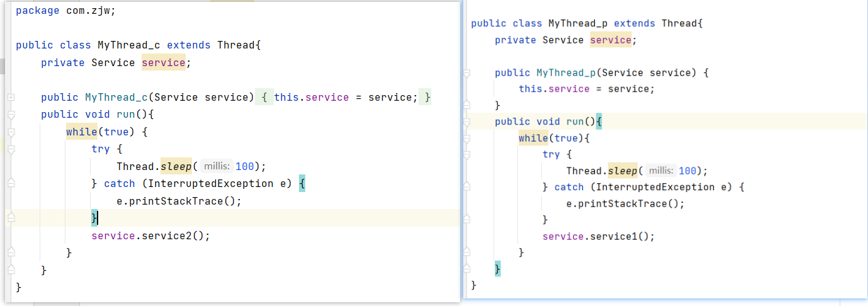Click 'InterruptedException' in MyThread_c catch clause
Image resolution: width=868 pixels, height=306 pixels.
(x=211, y=183)
